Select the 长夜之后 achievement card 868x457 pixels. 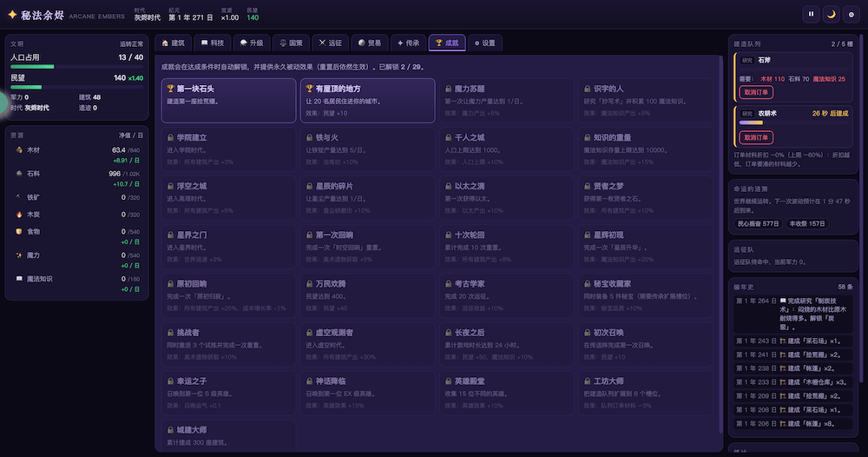(507, 344)
